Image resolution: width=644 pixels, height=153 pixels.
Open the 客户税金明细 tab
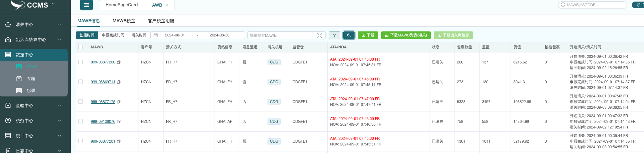click(x=161, y=21)
